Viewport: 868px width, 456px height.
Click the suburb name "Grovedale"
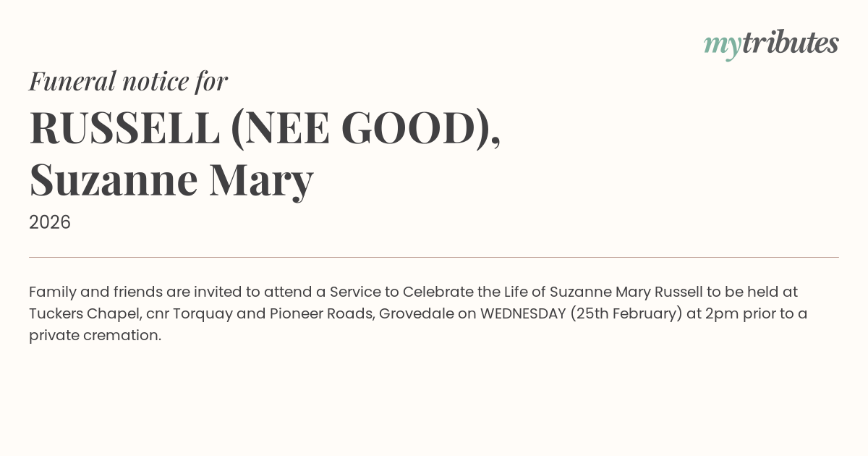(416, 313)
